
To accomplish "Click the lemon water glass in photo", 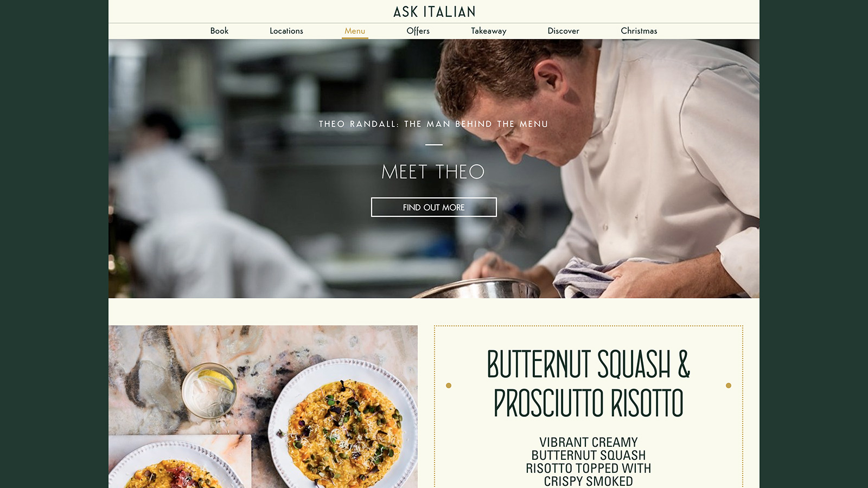I will click(209, 390).
